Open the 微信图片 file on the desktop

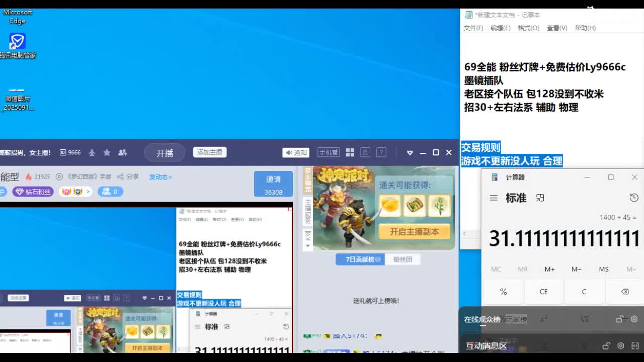click(17, 100)
